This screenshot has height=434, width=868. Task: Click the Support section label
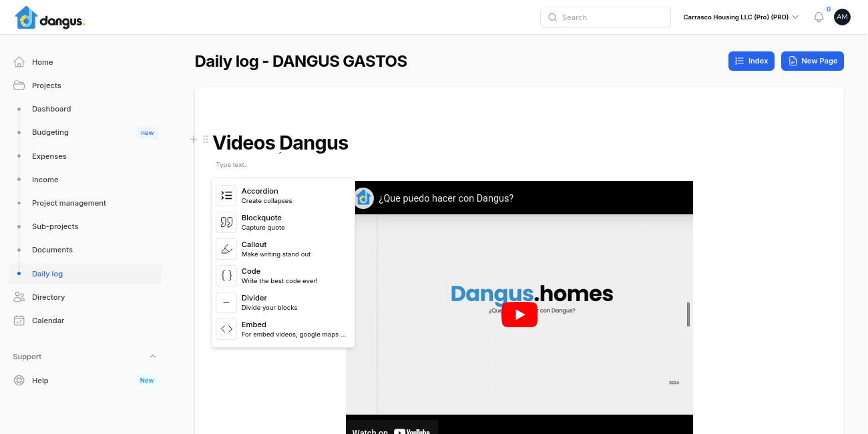27,357
